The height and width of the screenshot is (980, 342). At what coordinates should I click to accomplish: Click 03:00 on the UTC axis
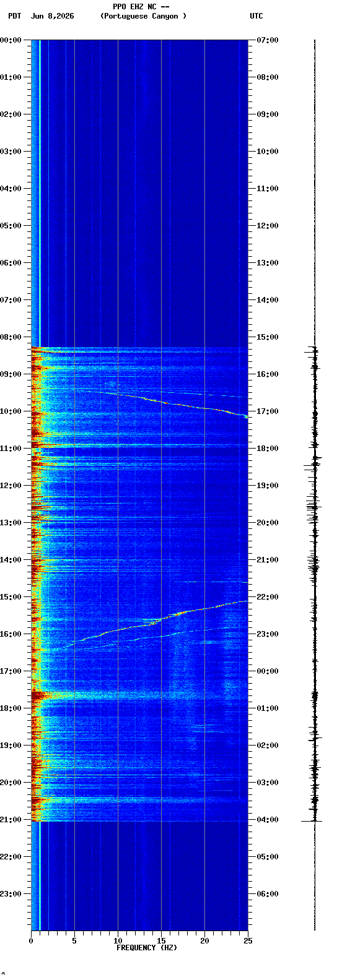click(268, 783)
